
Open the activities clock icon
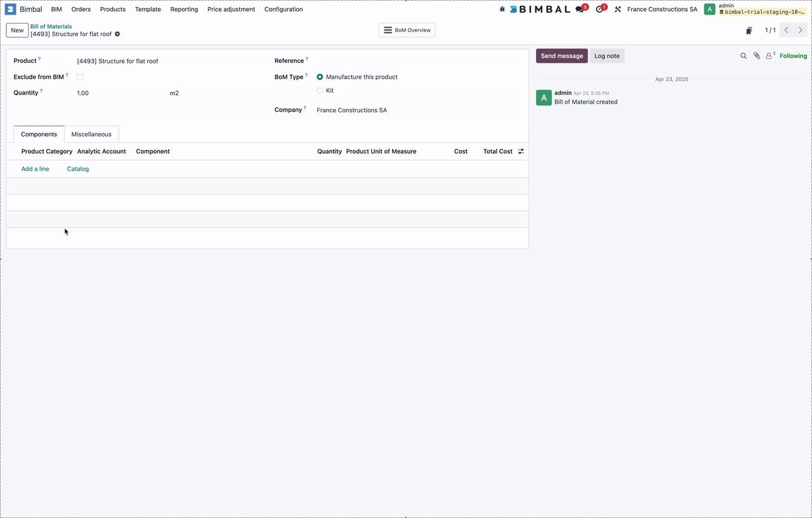coord(599,10)
